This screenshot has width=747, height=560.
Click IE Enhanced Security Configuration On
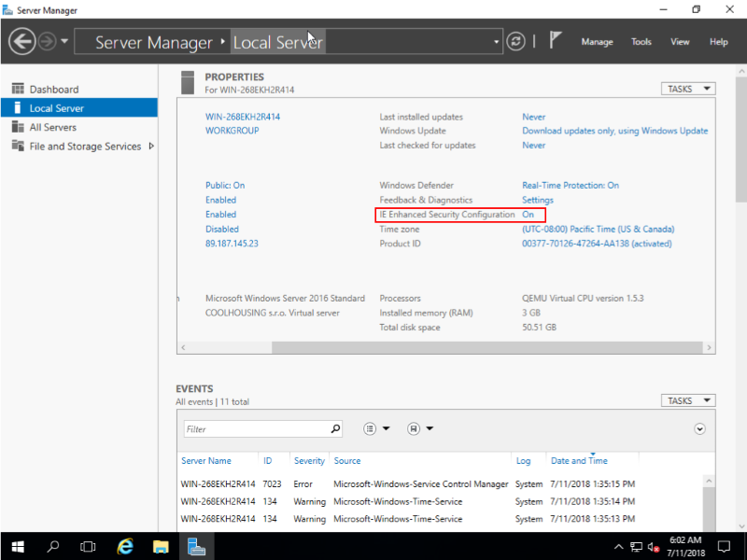[528, 215]
